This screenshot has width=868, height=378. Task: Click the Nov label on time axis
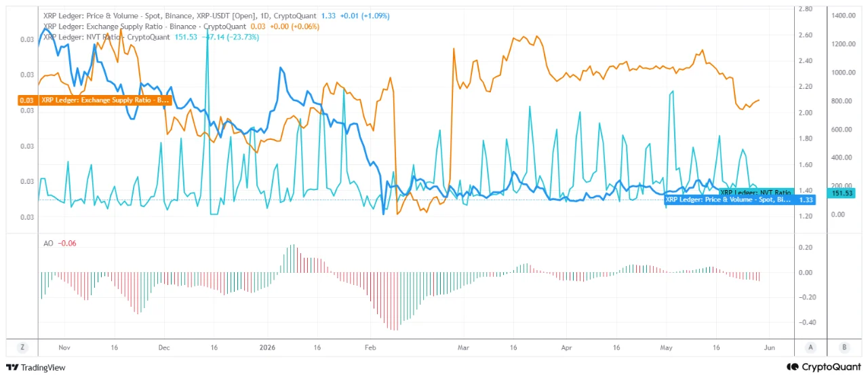click(x=64, y=347)
